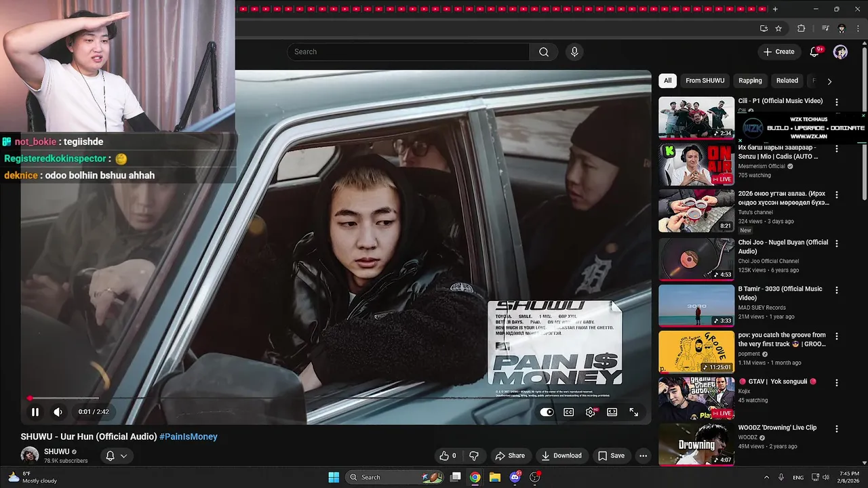Show more filter chips with arrow
This screenshot has width=868, height=488.
[x=829, y=81]
